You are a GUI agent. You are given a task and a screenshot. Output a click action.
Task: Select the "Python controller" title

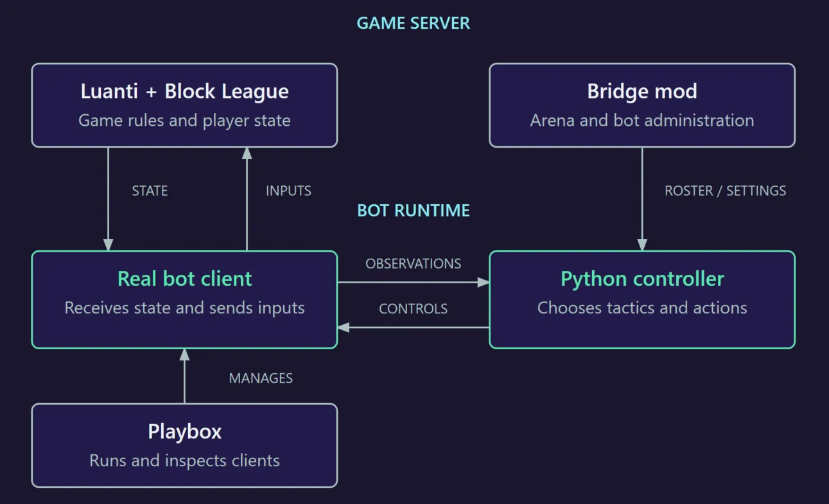[642, 279]
